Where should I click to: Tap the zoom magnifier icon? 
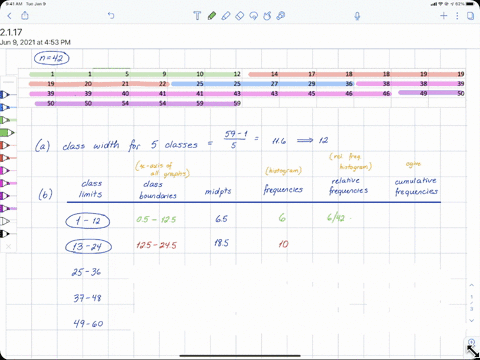pos(471,342)
